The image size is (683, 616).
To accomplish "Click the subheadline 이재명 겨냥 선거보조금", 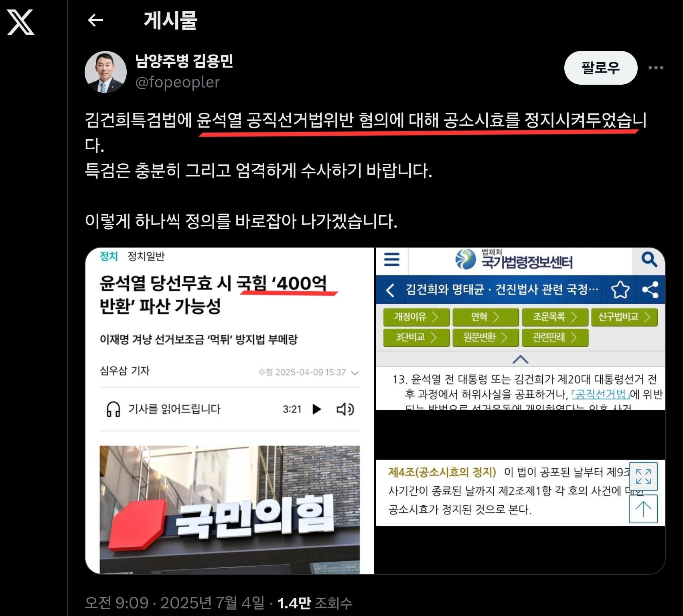I will pos(199,340).
